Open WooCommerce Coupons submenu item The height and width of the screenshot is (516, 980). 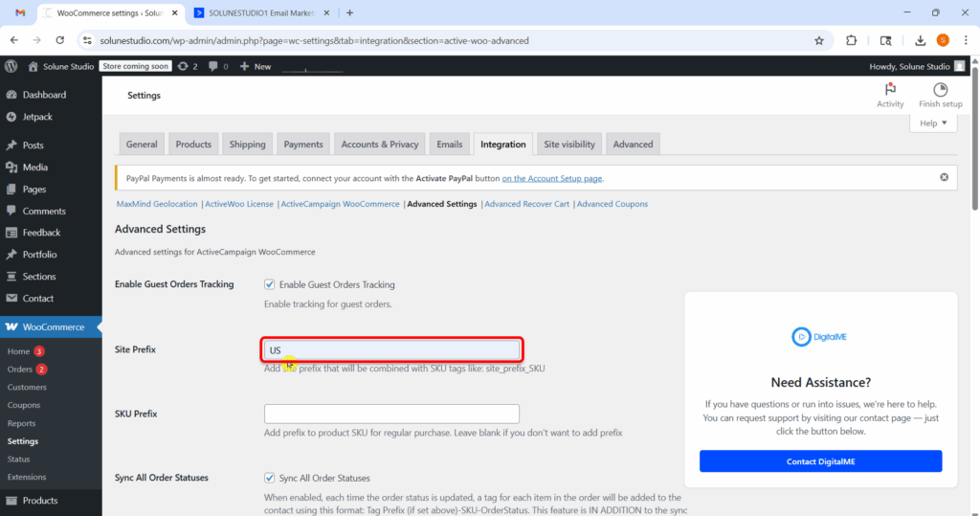[24, 405]
